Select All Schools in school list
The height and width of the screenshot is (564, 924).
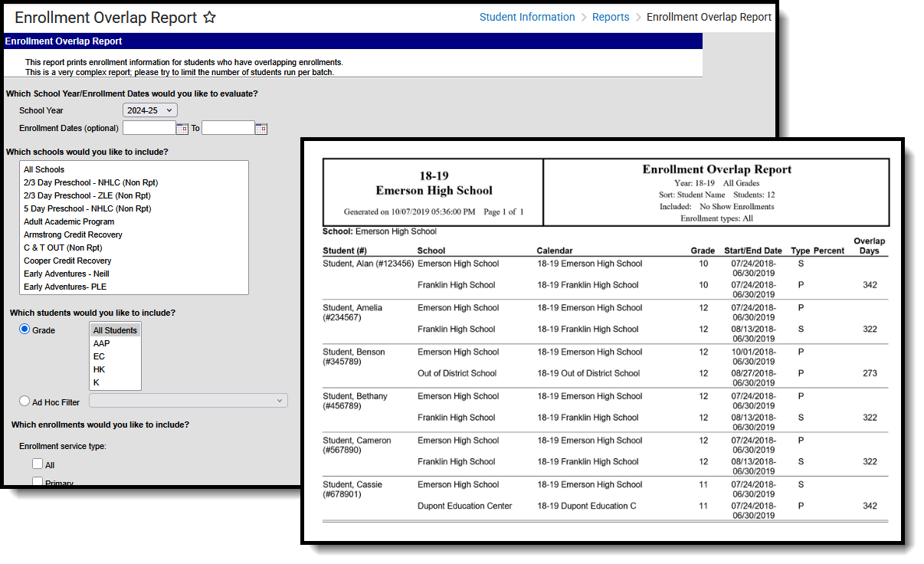click(135, 169)
